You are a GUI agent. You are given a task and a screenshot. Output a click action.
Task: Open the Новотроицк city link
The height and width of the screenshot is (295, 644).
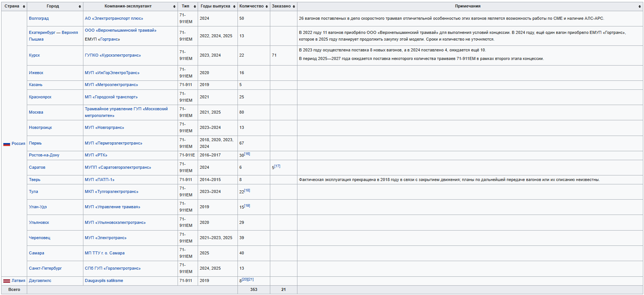click(x=41, y=127)
